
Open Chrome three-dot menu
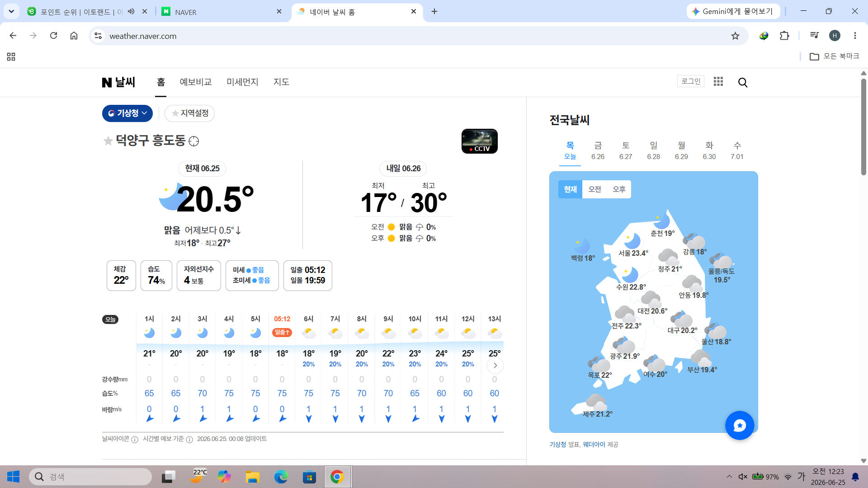click(x=855, y=36)
